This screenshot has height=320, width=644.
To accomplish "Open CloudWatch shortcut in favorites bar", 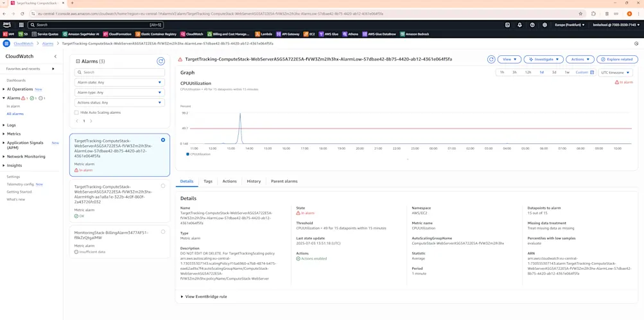I will 192,34.
